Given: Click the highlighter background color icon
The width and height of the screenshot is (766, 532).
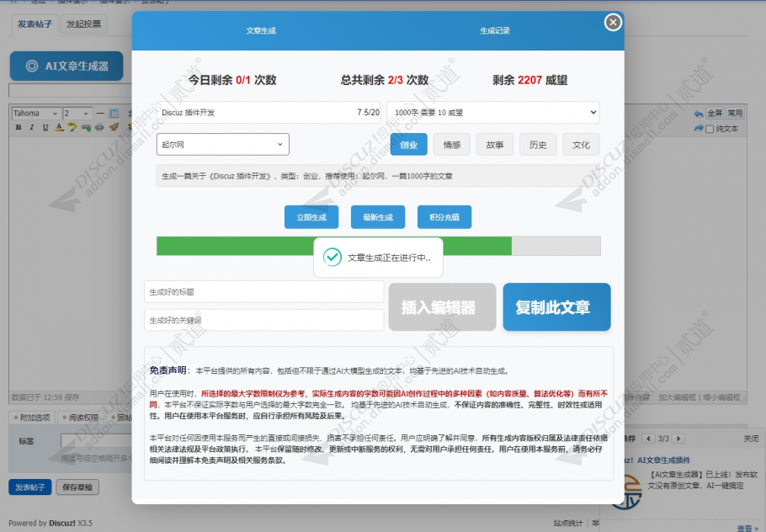Looking at the screenshot, I should tap(72, 127).
